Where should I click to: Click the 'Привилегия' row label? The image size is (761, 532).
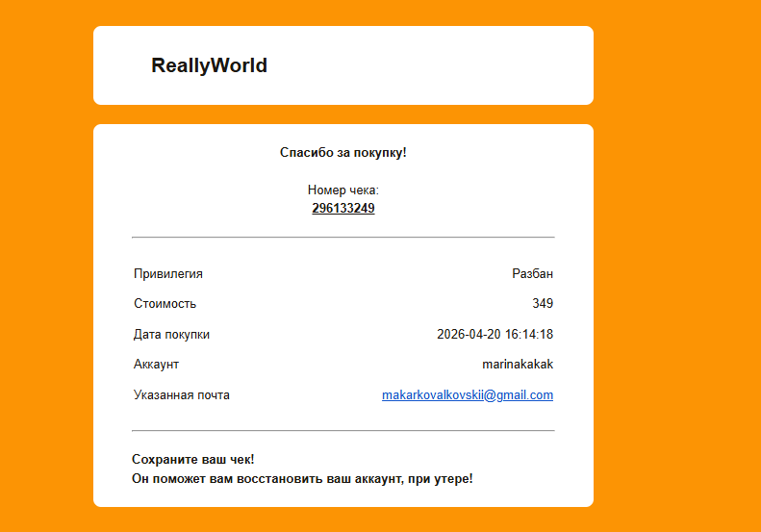[x=168, y=274]
